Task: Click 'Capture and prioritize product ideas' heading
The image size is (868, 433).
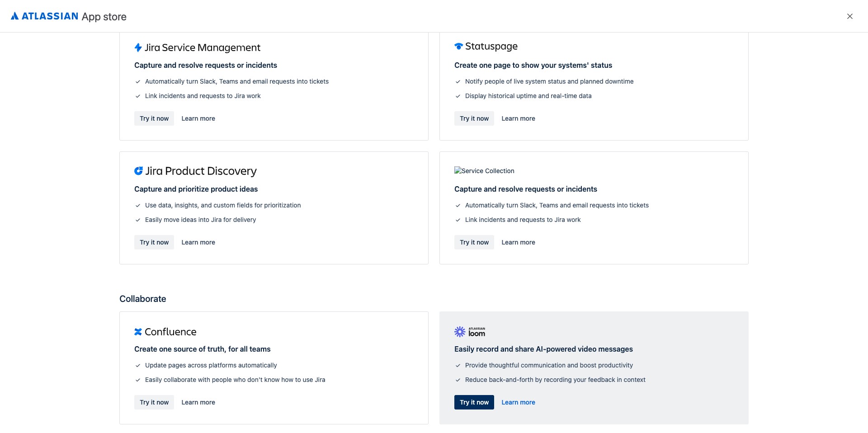Action: click(196, 189)
